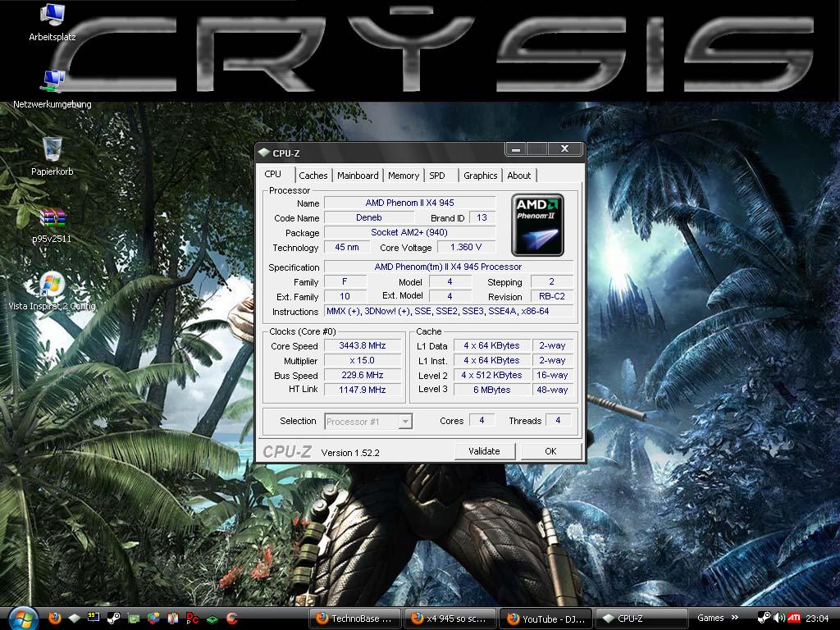The width and height of the screenshot is (840, 630).
Task: Click the Core Speed value 3443.8 MHz
Action: [363, 345]
